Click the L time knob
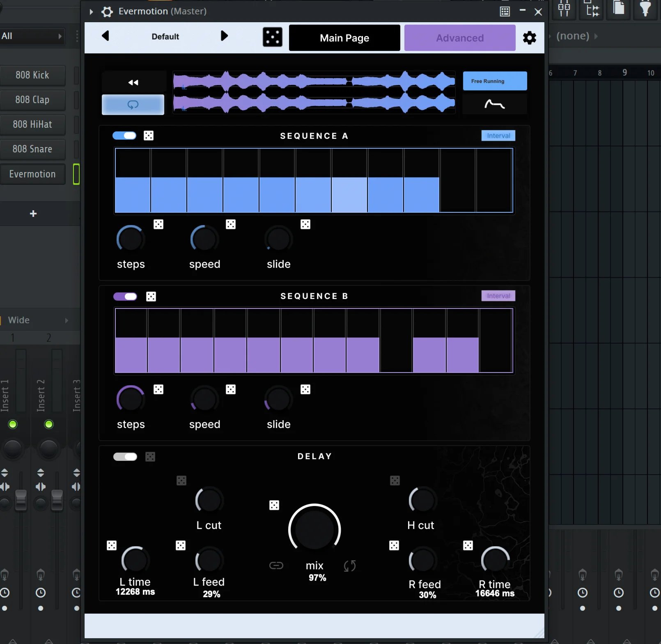Viewport: 661px width, 644px height. point(135,560)
